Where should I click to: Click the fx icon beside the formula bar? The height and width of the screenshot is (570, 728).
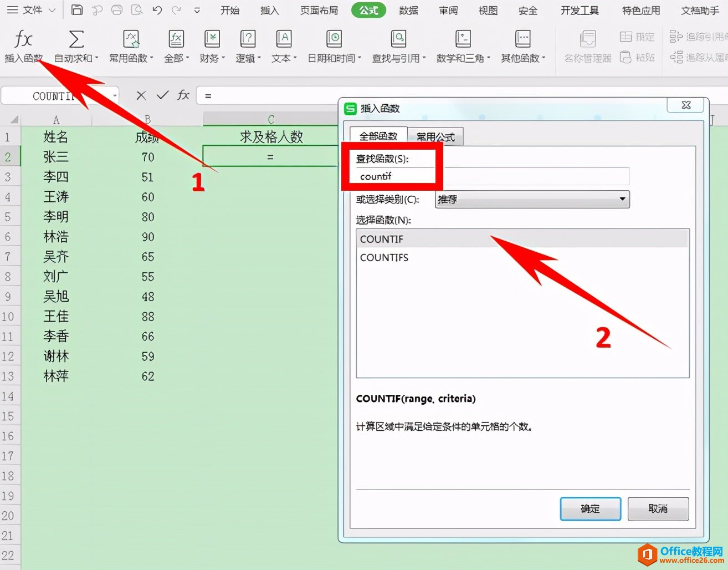click(183, 95)
